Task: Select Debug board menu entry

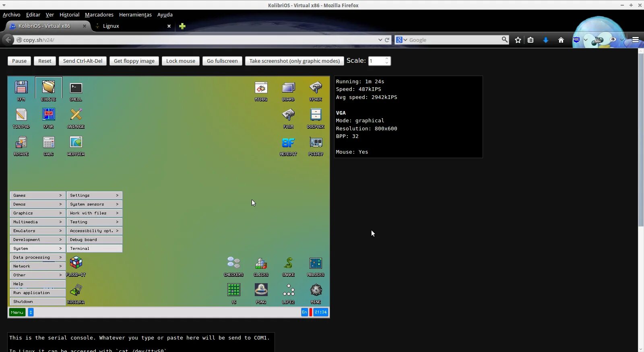Action: (x=94, y=240)
